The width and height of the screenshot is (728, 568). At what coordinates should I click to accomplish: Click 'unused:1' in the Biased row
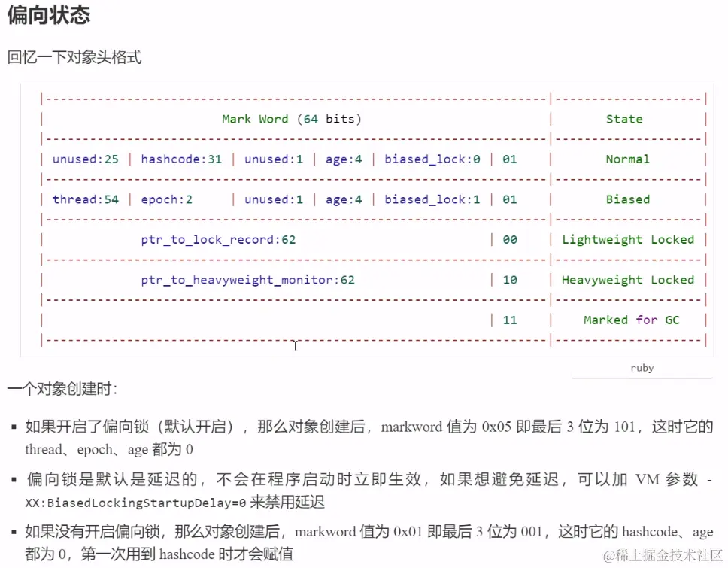274,199
